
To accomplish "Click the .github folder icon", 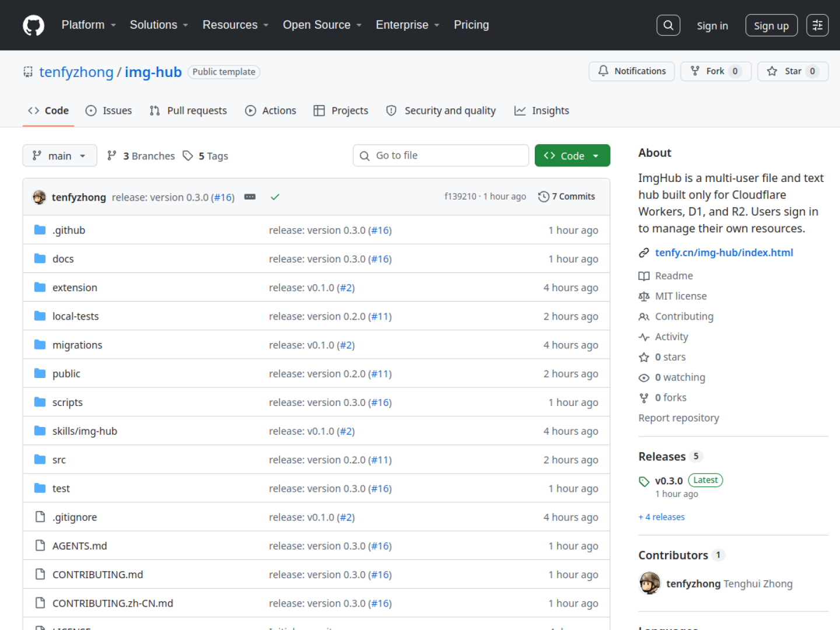I will click(40, 230).
